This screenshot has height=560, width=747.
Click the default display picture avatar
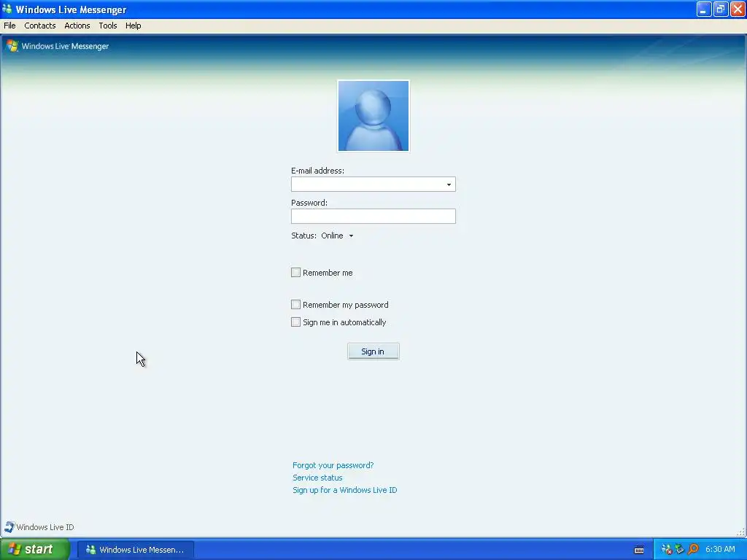[373, 116]
